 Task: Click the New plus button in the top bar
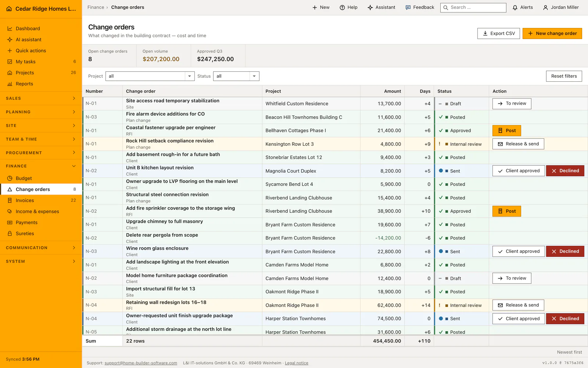pyautogui.click(x=321, y=7)
